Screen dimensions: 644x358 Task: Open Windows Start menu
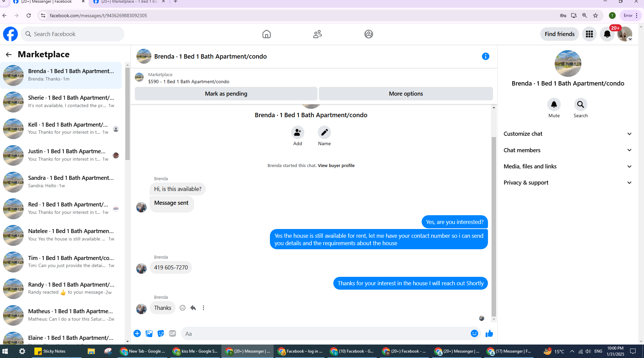coord(5,351)
